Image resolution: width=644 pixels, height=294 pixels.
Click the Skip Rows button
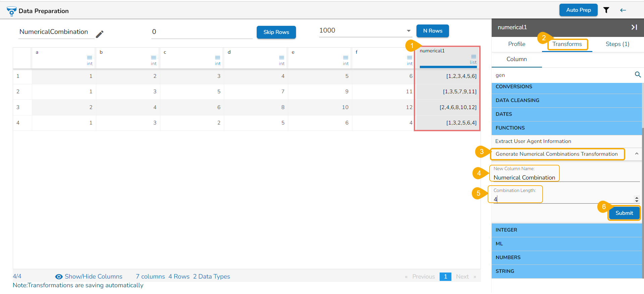(276, 32)
